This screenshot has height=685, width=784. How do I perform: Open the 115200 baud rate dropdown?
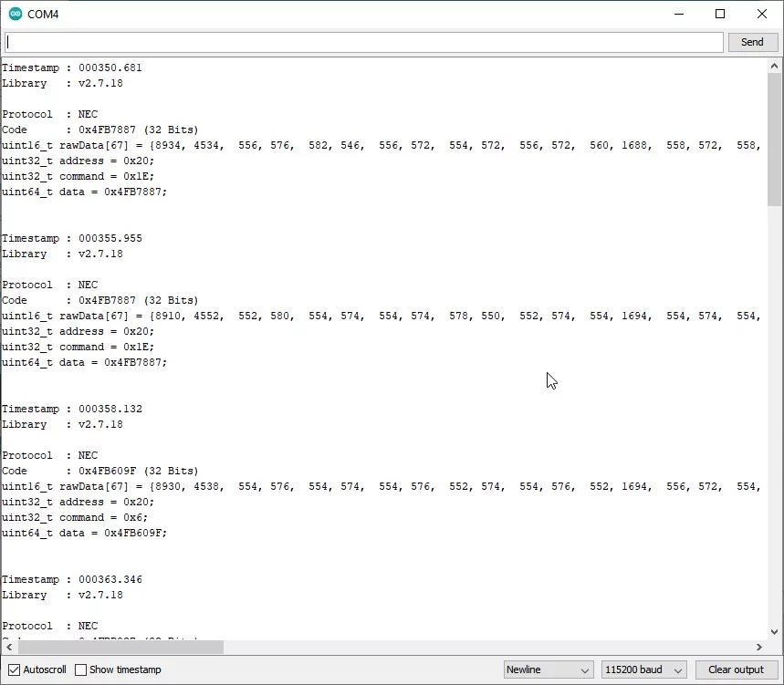coord(643,669)
